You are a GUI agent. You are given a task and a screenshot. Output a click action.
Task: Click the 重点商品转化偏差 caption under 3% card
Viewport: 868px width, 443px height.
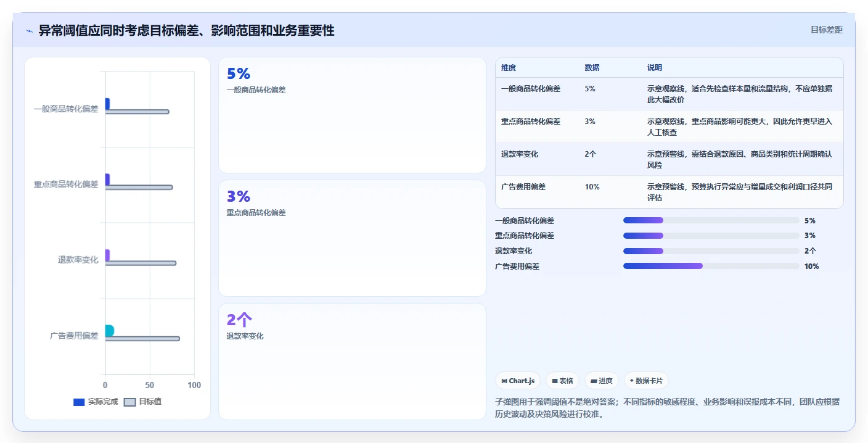click(x=256, y=213)
